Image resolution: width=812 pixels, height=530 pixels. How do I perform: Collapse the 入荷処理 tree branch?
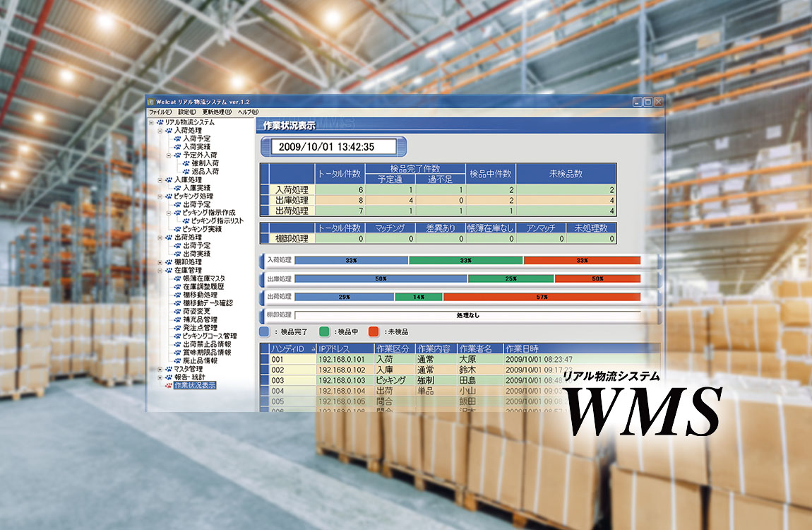click(160, 131)
